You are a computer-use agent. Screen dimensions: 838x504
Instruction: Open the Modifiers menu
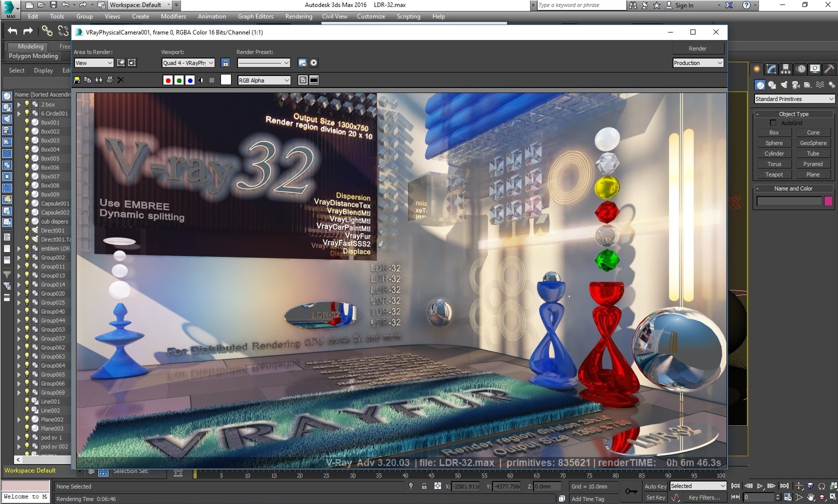[173, 16]
